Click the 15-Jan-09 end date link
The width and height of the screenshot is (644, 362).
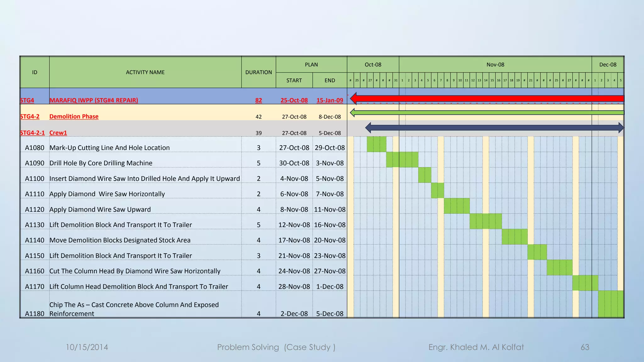tap(330, 100)
